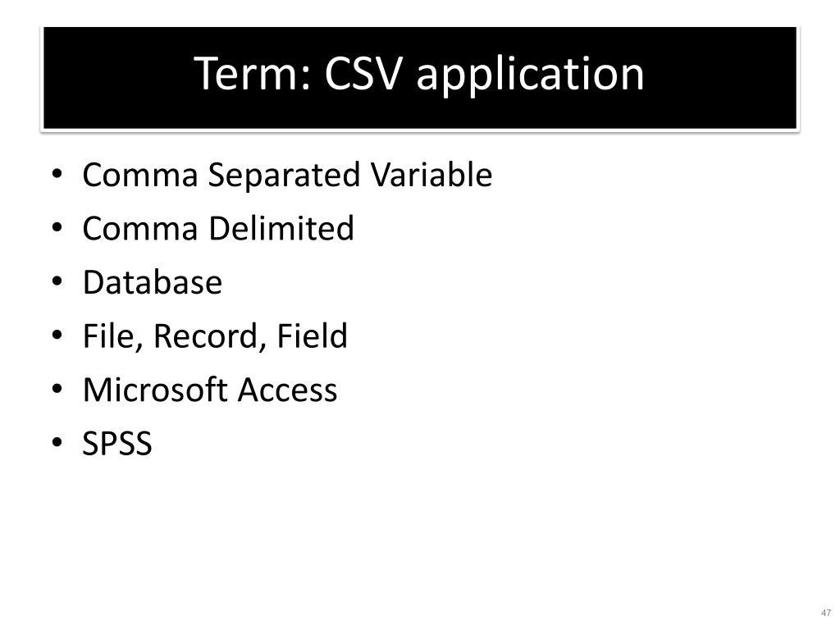Click bullet dot before "Comma Separated Variable"
Viewport: 840px width, 630px height.
tap(56, 176)
